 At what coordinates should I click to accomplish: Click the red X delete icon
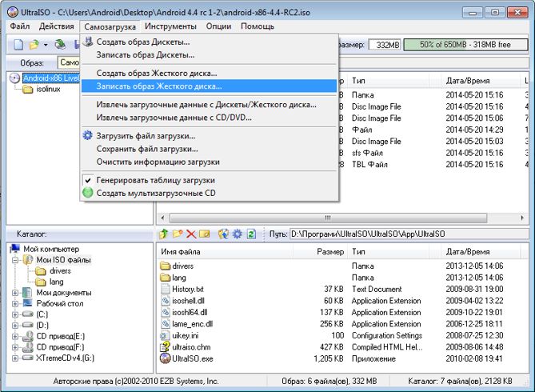[191, 234]
